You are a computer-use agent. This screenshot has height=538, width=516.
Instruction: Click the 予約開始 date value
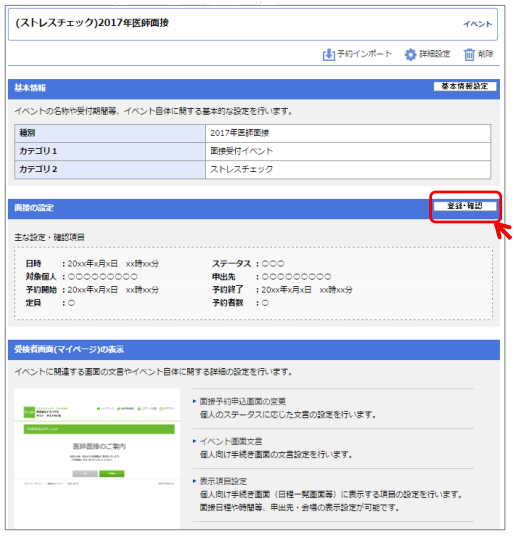113,290
